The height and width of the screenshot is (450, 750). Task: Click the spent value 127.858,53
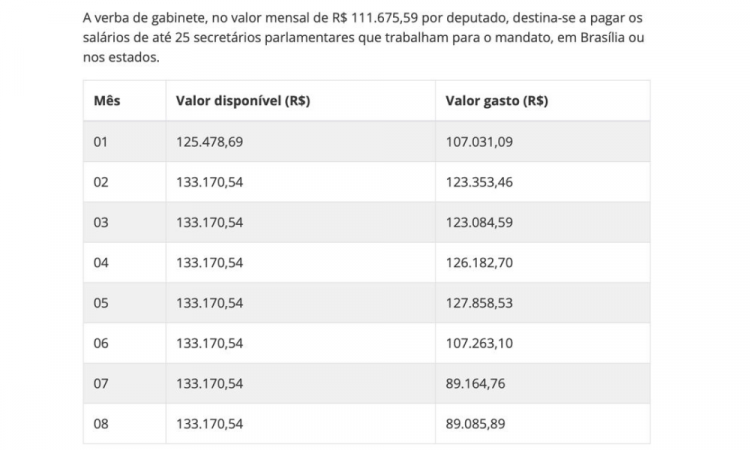coord(479,303)
